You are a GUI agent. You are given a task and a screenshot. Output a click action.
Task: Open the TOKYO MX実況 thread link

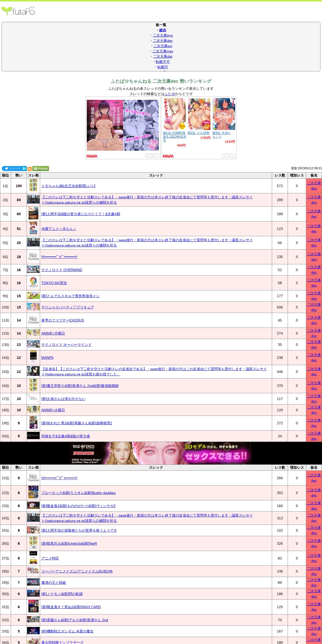pos(54,283)
